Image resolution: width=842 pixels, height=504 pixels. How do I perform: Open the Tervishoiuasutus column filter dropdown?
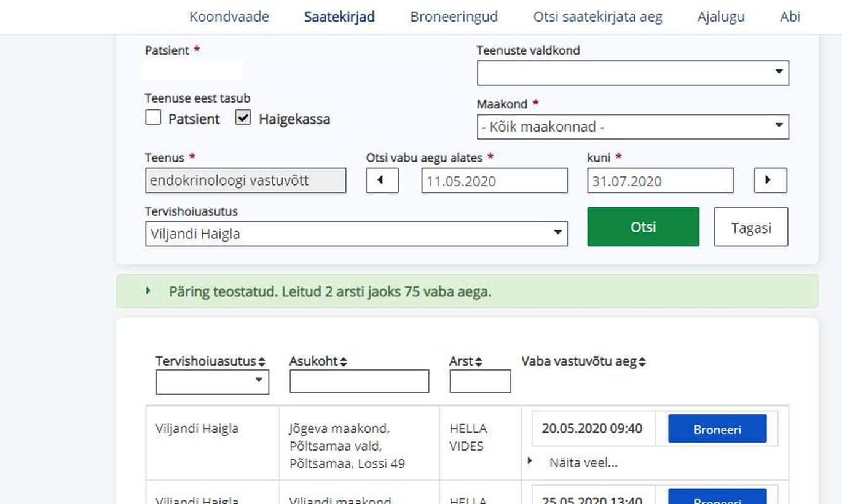point(212,382)
